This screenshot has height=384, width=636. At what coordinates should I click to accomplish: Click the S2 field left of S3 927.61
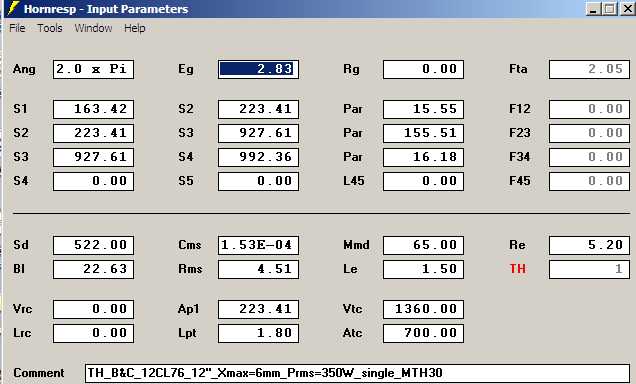[x=93, y=133]
